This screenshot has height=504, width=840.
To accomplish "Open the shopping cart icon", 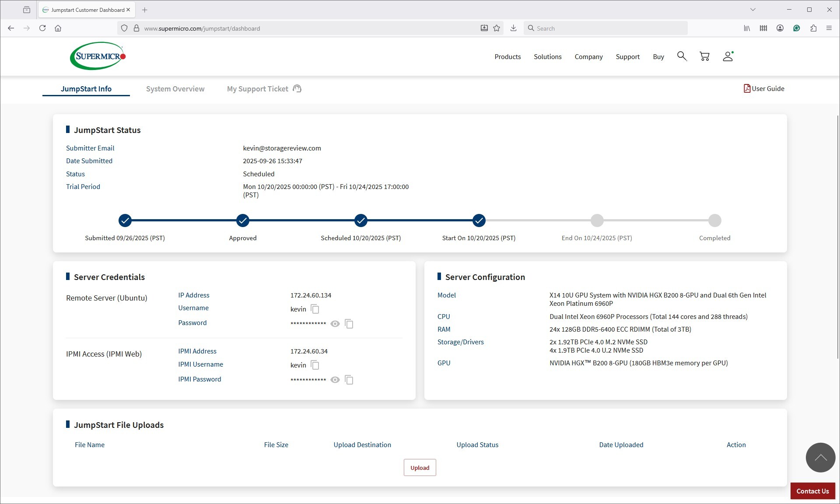I will (x=704, y=56).
